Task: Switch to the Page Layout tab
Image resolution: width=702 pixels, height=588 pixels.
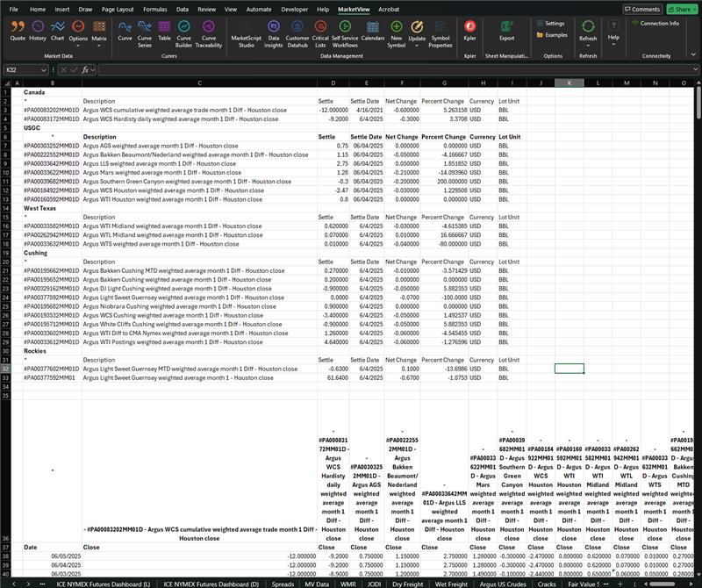Action: click(118, 9)
